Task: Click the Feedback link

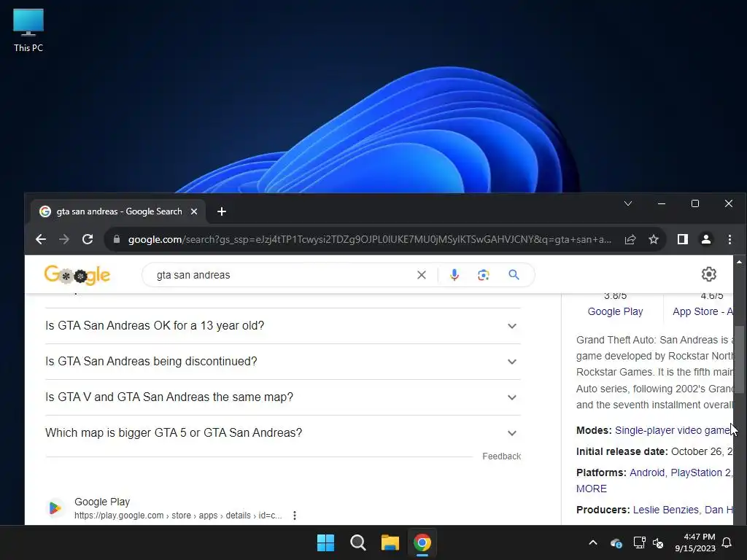Action: (501, 456)
